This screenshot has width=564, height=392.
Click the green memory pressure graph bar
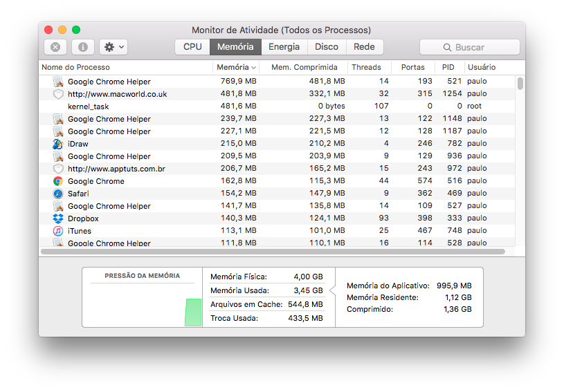point(193,312)
